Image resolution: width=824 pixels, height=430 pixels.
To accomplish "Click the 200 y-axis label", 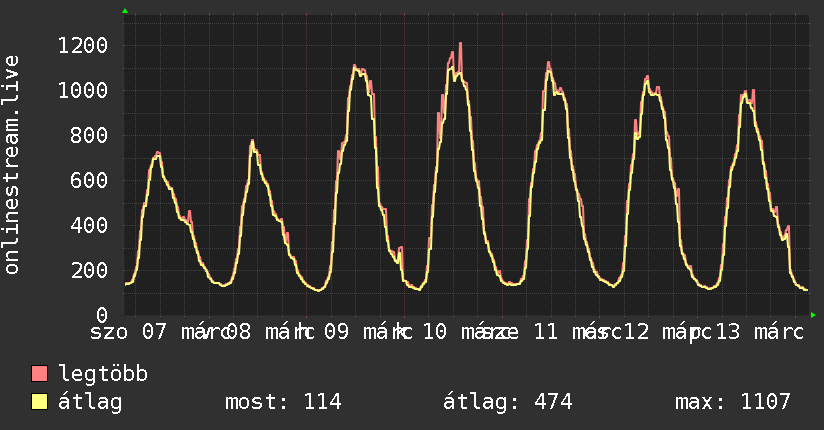I will coord(89,270).
